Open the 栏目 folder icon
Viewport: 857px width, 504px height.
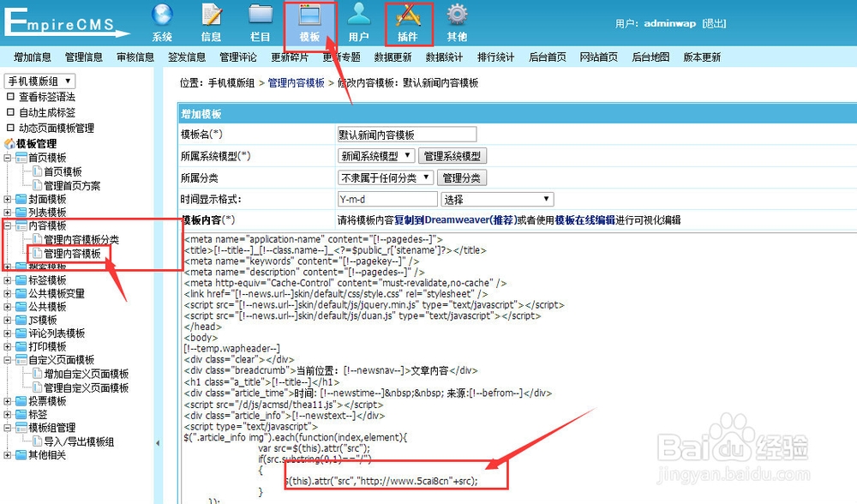point(261,15)
